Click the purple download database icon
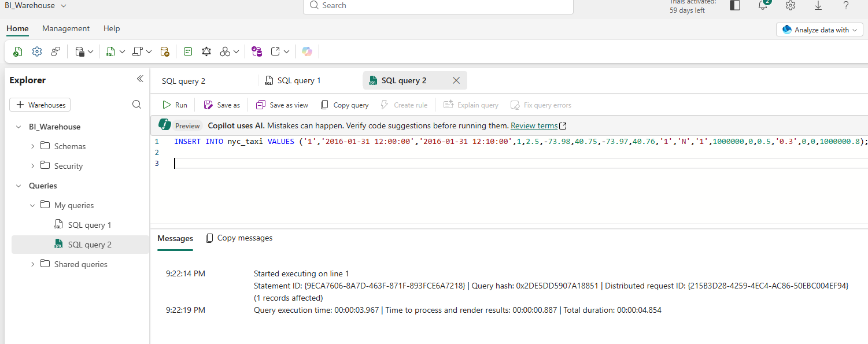Screen dimensions: 868x344 pyautogui.click(x=257, y=51)
